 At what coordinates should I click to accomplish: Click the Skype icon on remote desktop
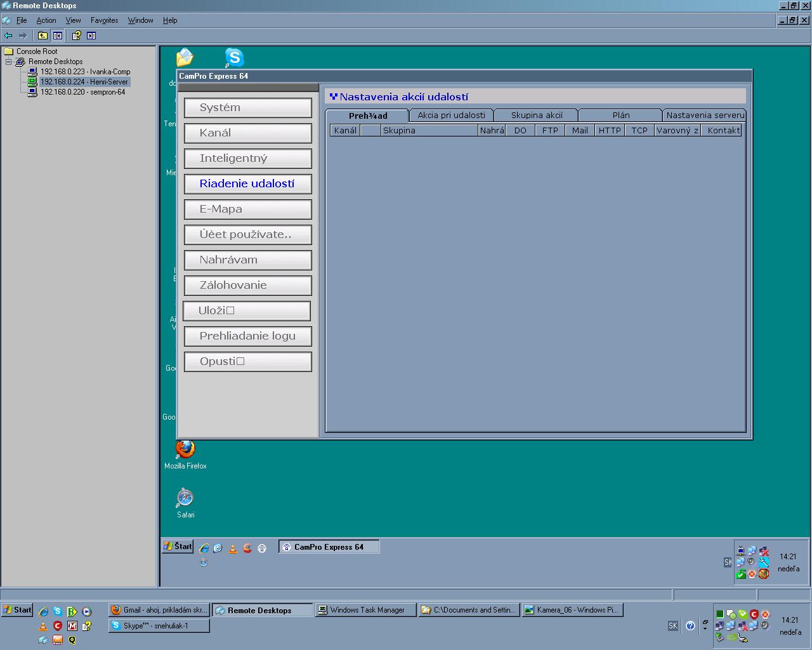(234, 57)
